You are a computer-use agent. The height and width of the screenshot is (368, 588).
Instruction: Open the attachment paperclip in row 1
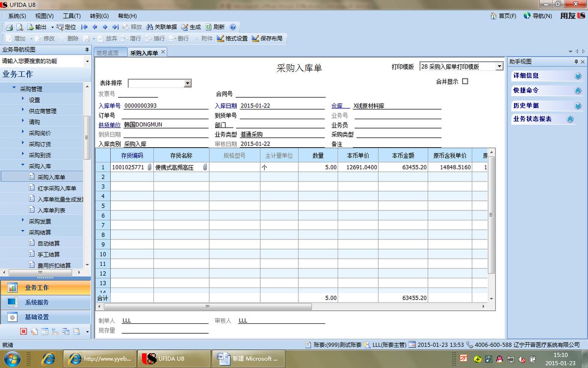click(205, 167)
